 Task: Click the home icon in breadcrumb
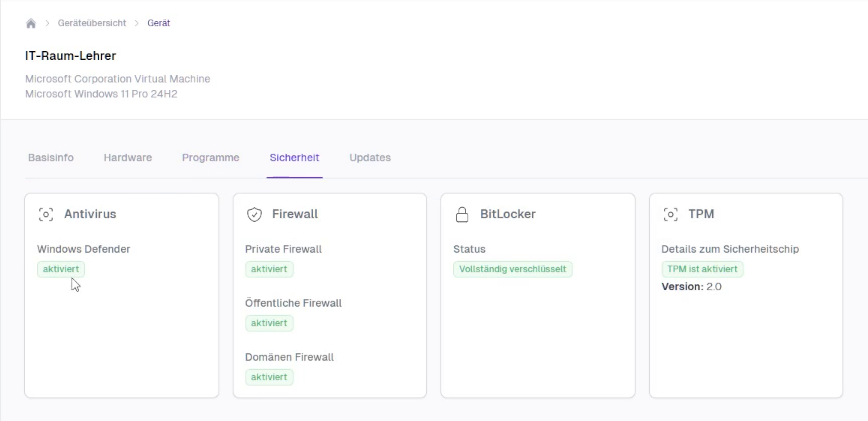click(31, 23)
